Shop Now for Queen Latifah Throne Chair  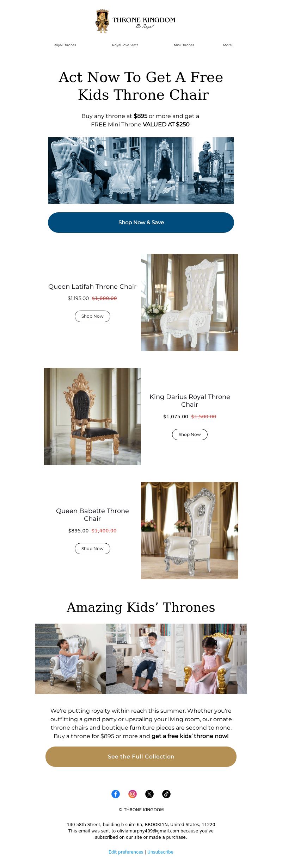92,316
